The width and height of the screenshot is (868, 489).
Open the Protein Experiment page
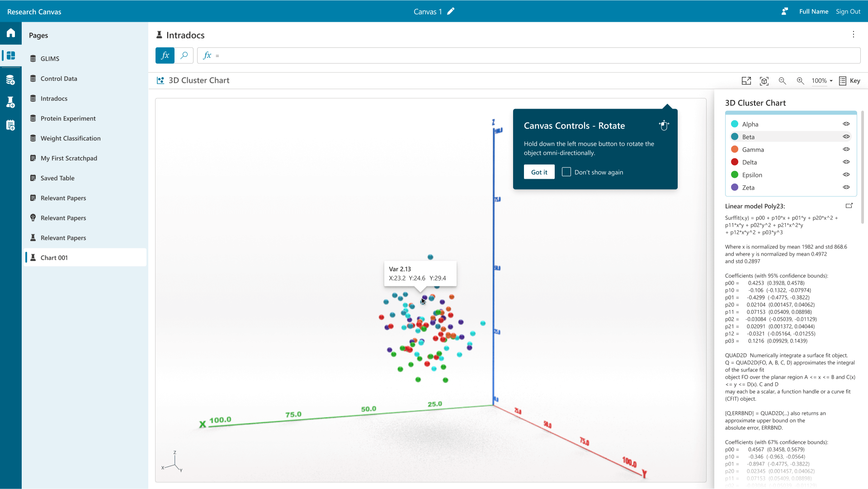pyautogui.click(x=68, y=119)
